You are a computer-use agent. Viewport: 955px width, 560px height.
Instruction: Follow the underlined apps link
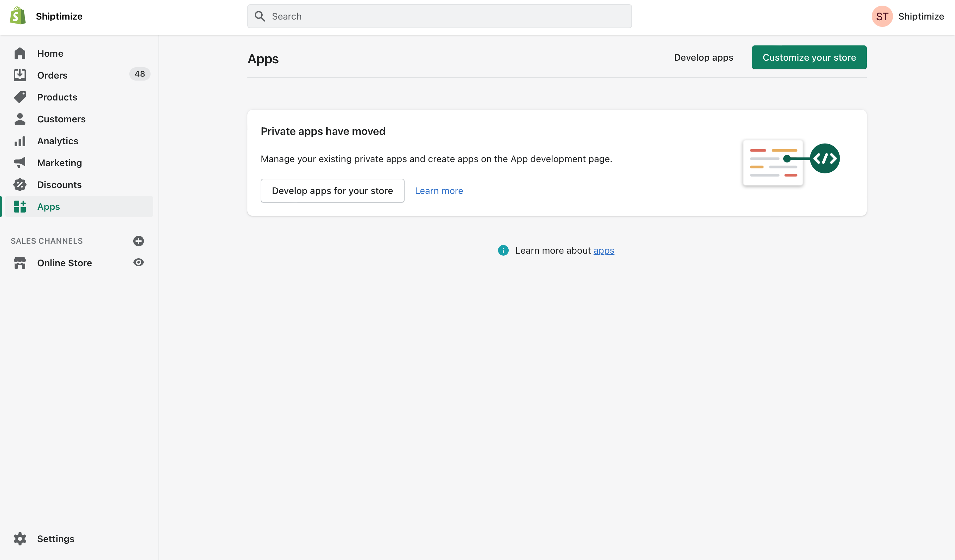pos(604,250)
